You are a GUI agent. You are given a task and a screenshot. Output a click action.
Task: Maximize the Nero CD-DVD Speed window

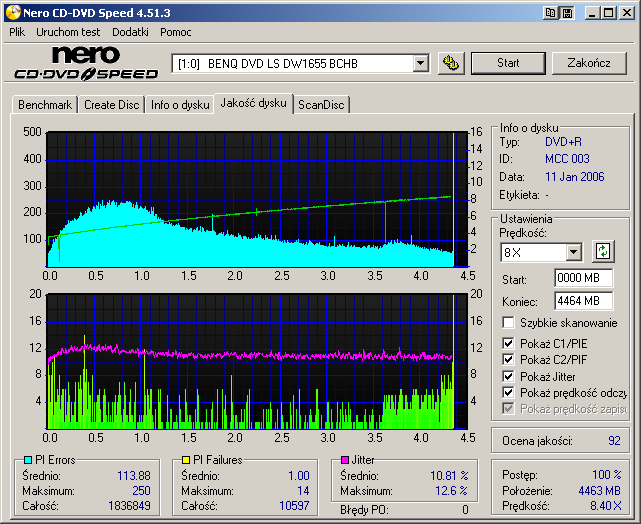pos(608,13)
